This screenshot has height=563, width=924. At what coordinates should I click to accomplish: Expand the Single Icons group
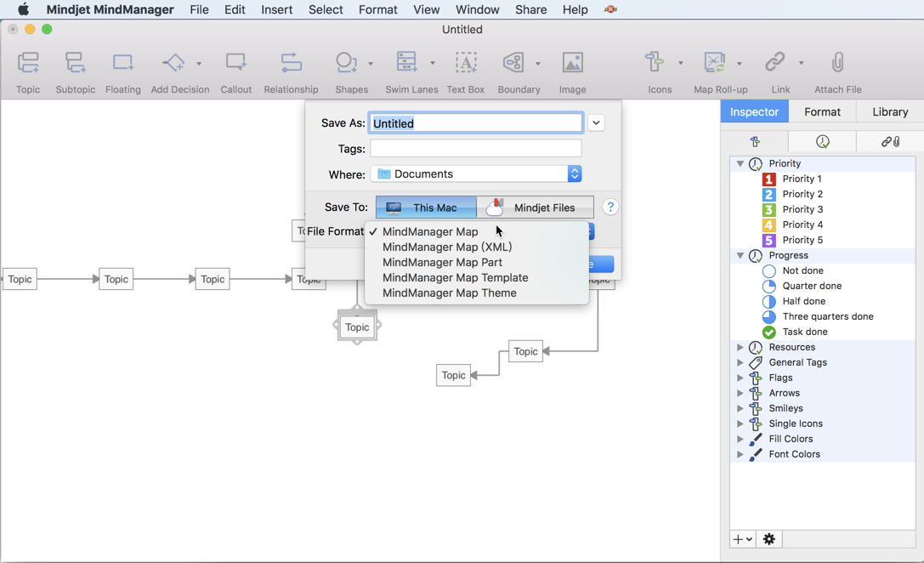coord(740,424)
